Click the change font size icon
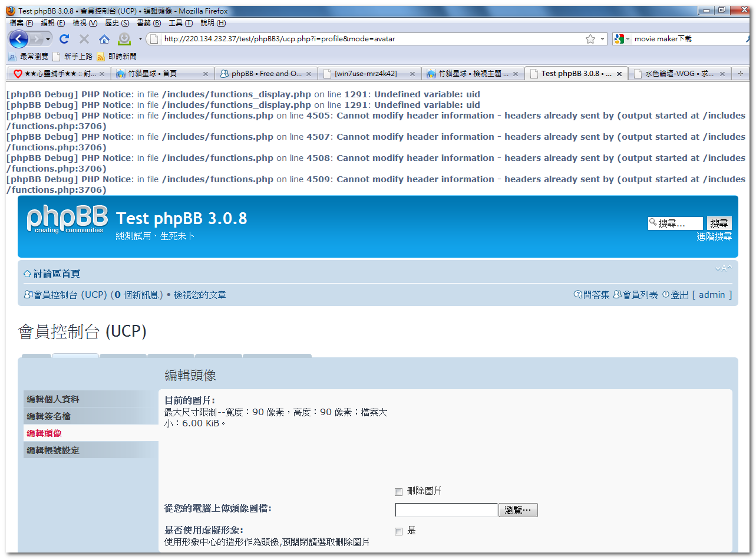The width and height of the screenshot is (756, 559). pos(723,268)
